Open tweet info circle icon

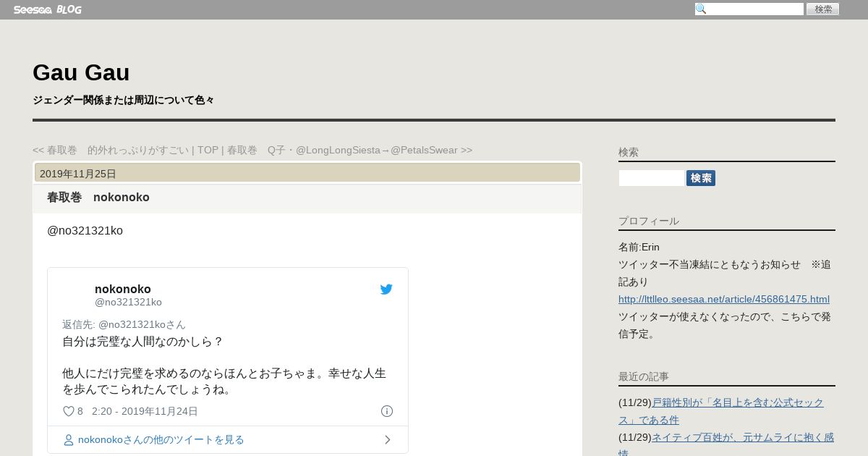tap(387, 411)
